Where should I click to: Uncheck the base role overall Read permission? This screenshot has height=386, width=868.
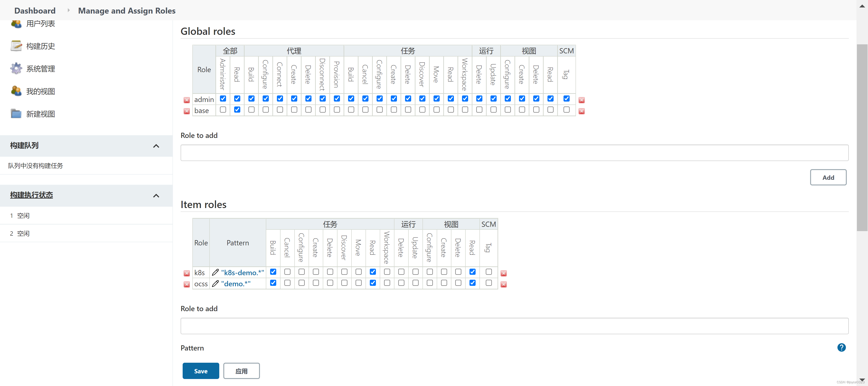coord(237,110)
